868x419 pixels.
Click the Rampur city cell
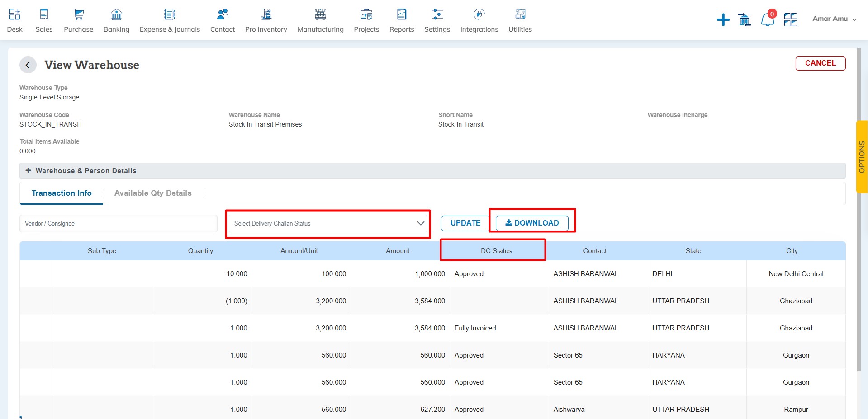click(x=796, y=410)
